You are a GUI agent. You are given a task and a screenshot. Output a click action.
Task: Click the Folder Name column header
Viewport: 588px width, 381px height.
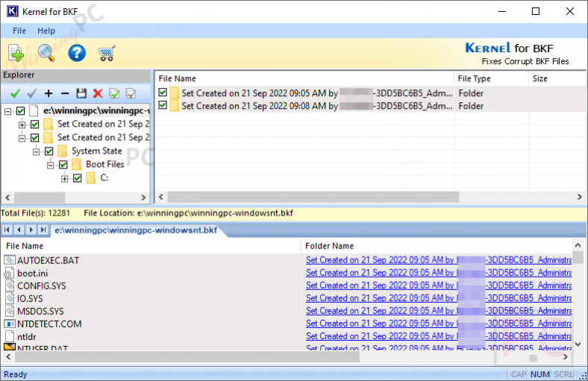pyautogui.click(x=437, y=246)
